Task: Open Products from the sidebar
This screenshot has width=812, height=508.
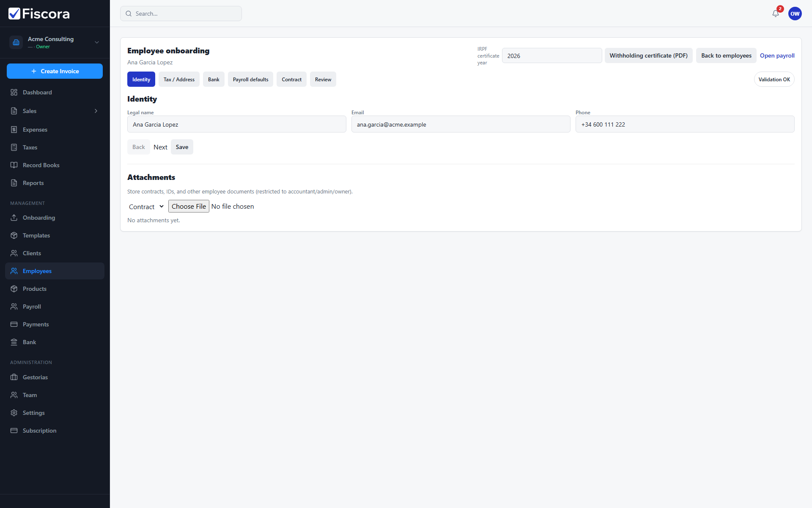Action: point(55,289)
